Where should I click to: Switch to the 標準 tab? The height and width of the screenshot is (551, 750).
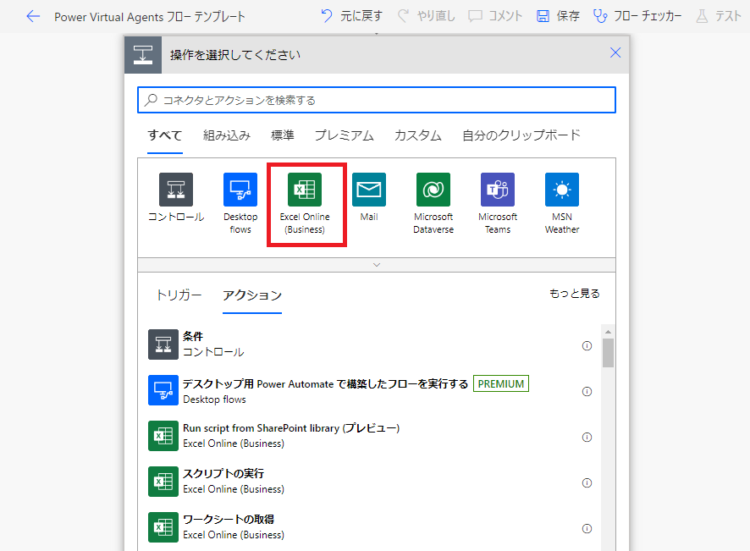click(282, 135)
